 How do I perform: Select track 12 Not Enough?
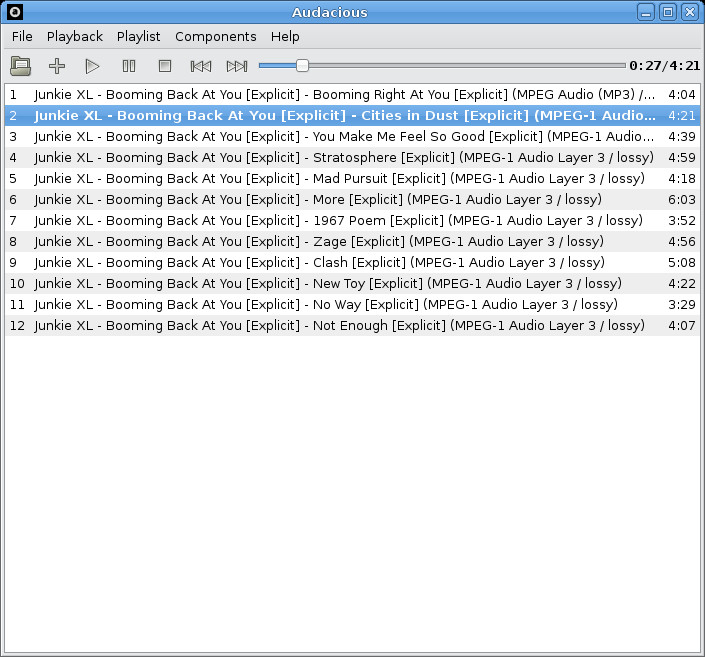352,325
